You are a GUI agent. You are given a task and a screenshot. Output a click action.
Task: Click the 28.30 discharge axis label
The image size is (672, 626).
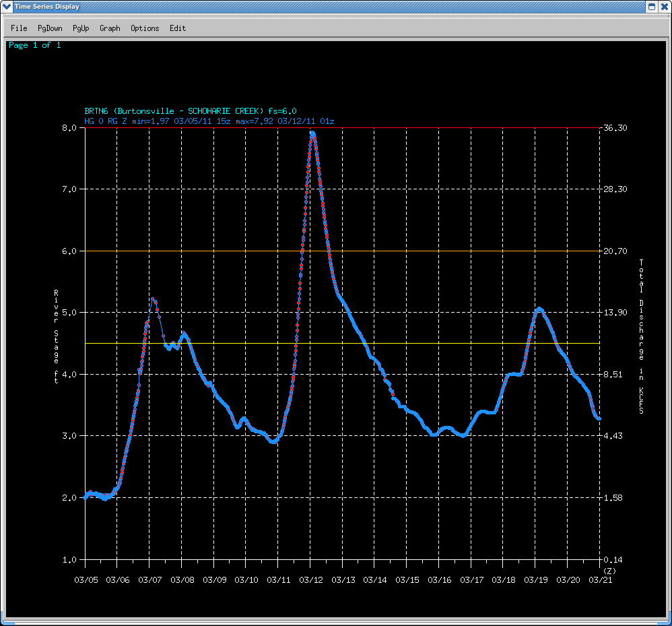pos(615,189)
